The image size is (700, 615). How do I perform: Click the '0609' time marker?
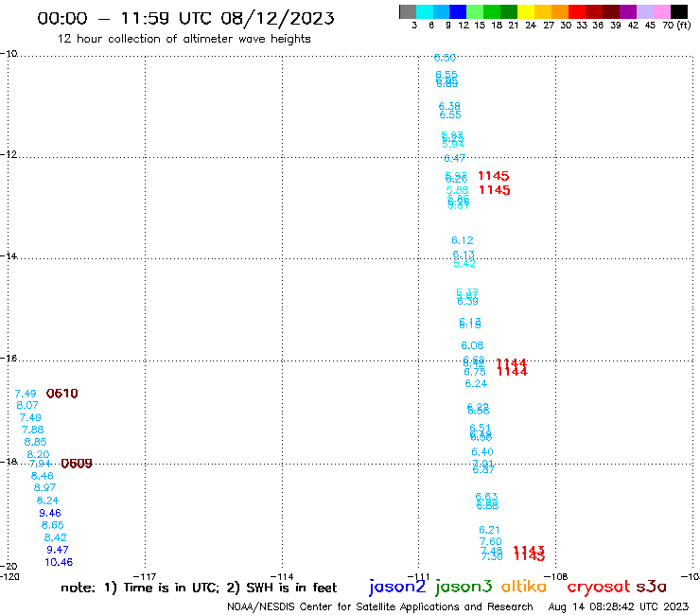(x=77, y=464)
